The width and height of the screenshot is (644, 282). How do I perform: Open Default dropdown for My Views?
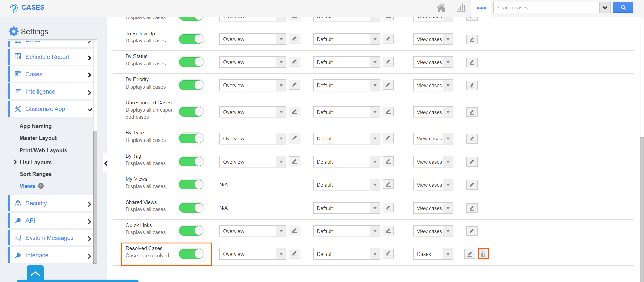tap(346, 185)
